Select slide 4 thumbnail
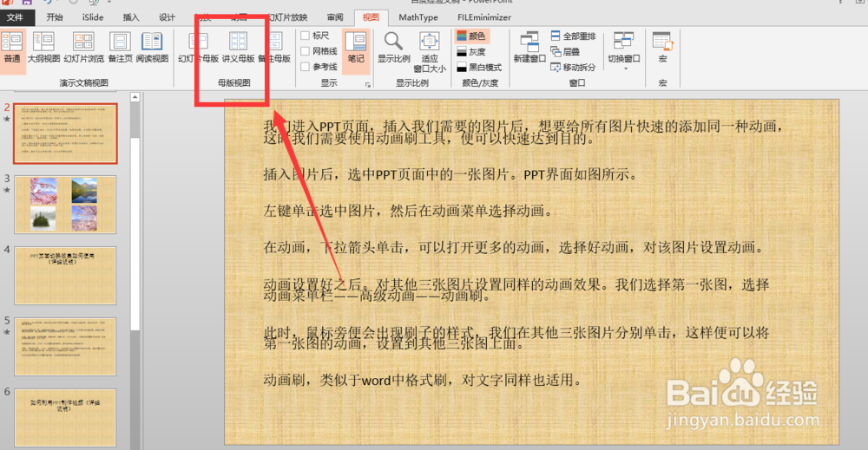The image size is (868, 450). pyautogui.click(x=65, y=276)
